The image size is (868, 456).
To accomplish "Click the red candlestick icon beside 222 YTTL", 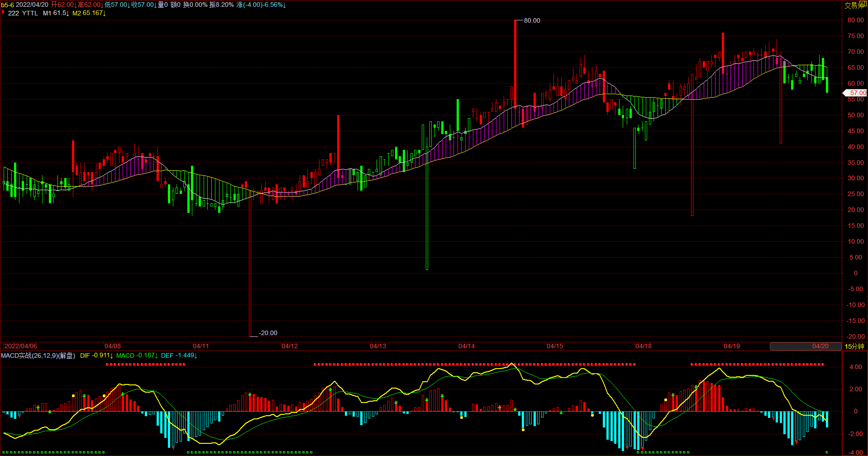I will (x=3, y=13).
